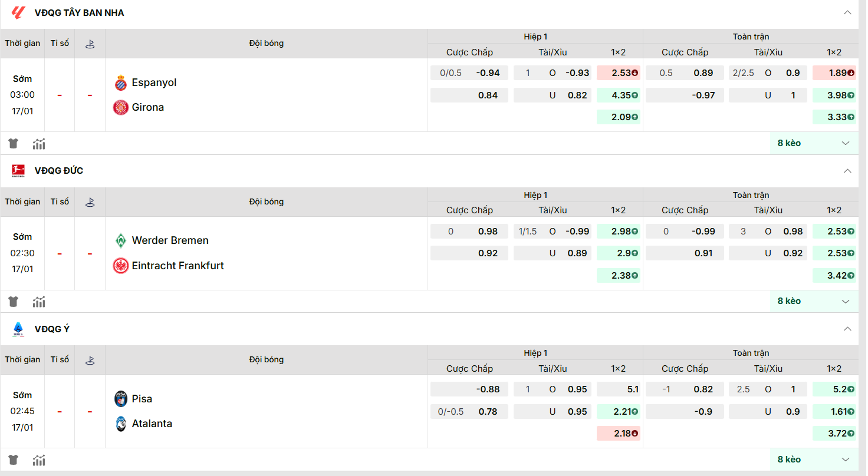Click the Espanyol team crest
Viewport: 868px width, 476px height.
[x=121, y=83]
